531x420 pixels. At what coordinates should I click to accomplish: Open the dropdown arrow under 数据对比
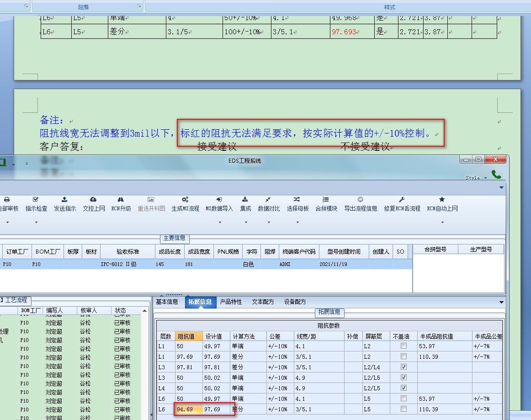click(x=269, y=223)
